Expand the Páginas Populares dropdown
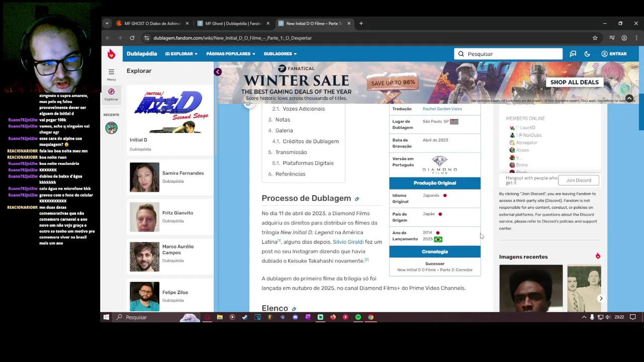This screenshot has height=362, width=644. [x=231, y=54]
